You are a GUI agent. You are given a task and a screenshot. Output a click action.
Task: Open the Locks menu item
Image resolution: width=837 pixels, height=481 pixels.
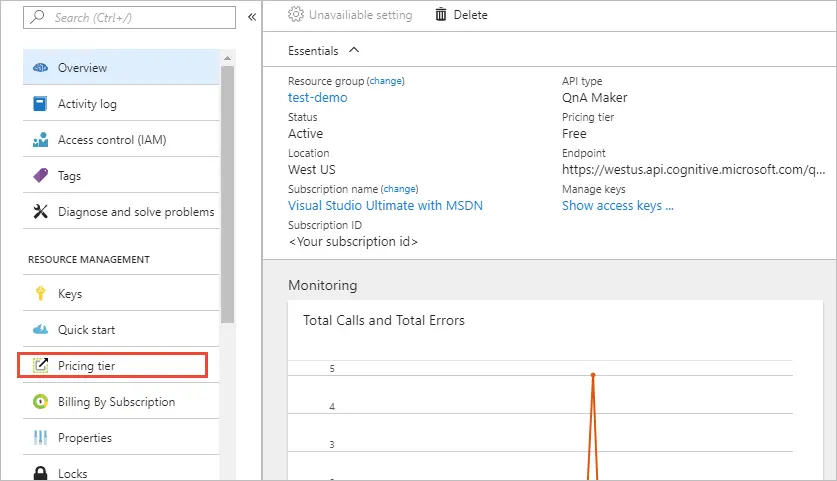pos(72,473)
